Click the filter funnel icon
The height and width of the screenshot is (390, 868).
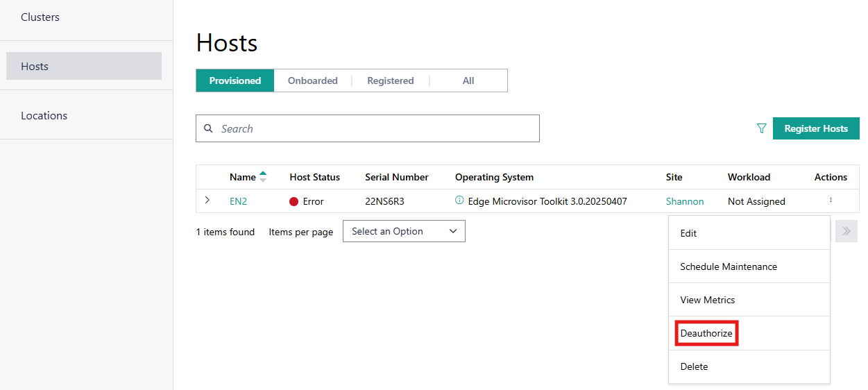point(761,128)
